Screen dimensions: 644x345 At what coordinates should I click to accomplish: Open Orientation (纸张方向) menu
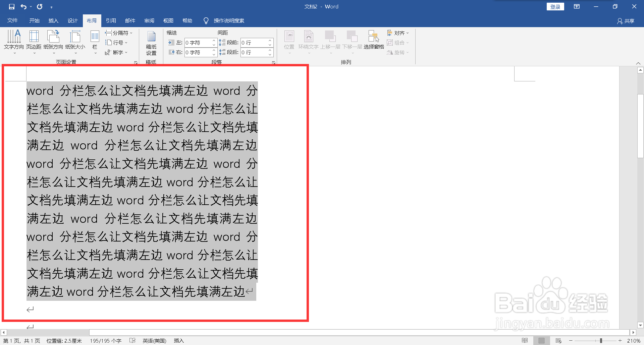[x=53, y=42]
